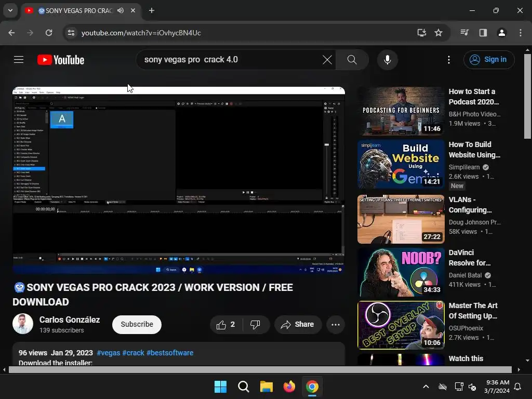Visit the Simplilearn channel name
The width and height of the screenshot is (532, 399).
(x=464, y=167)
